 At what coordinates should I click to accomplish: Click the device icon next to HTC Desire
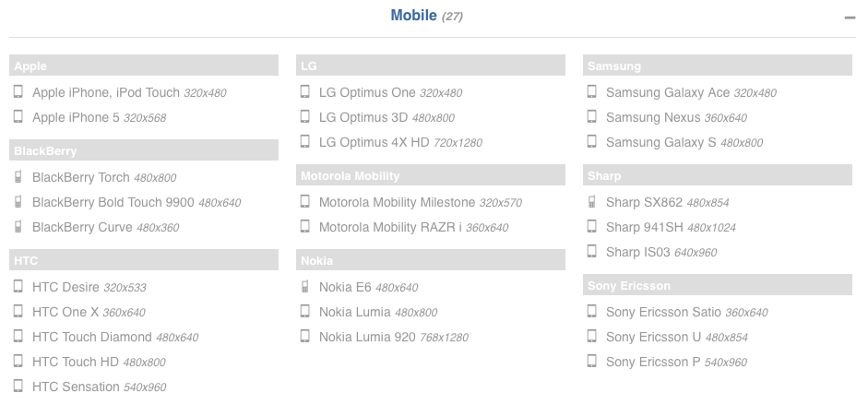pyautogui.click(x=18, y=287)
